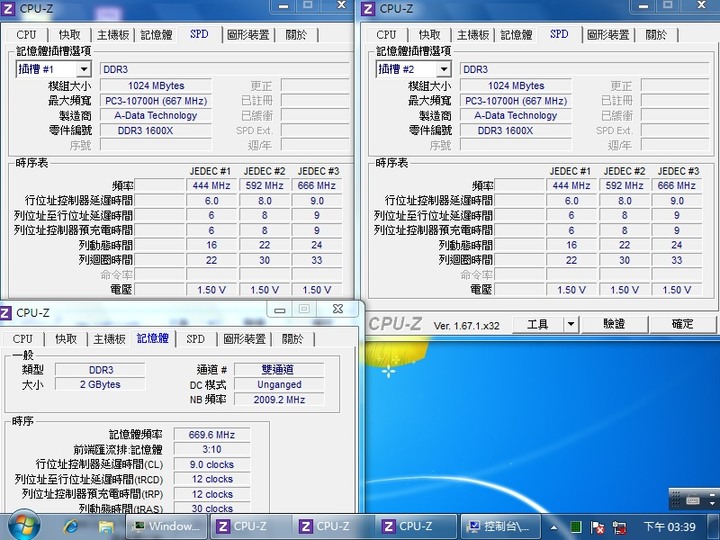Image resolution: width=720 pixels, height=540 pixels.
Task: Open CPU tab in slot #1 window
Action: 26,34
